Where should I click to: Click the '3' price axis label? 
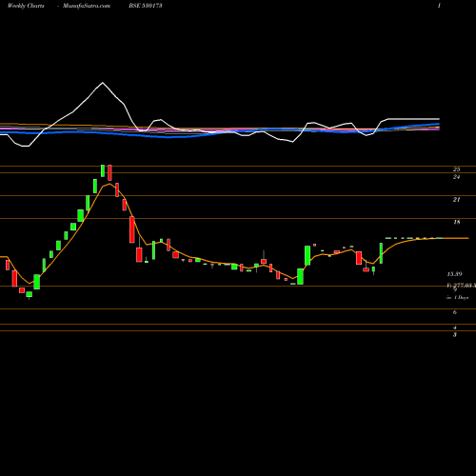455,335
